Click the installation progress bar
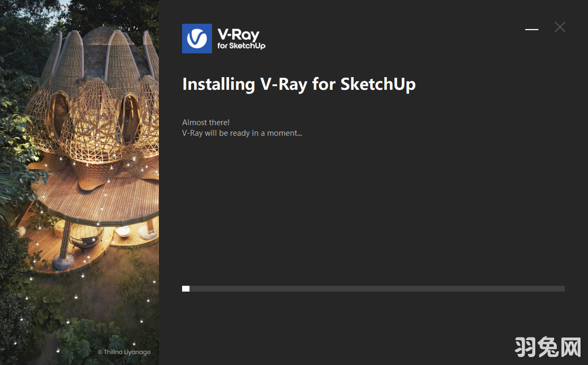 tap(373, 288)
